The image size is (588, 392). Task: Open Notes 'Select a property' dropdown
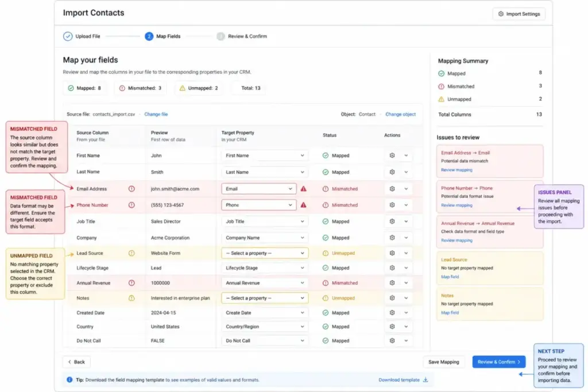[x=265, y=298]
